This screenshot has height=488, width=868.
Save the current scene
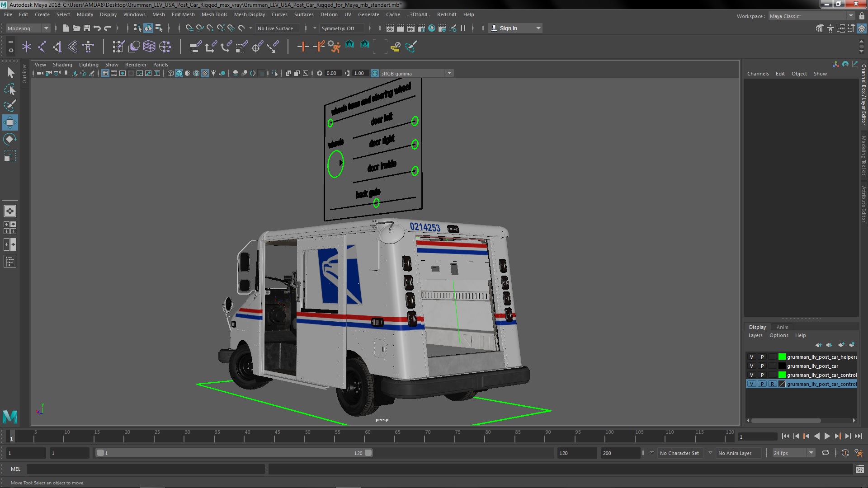coord(86,28)
